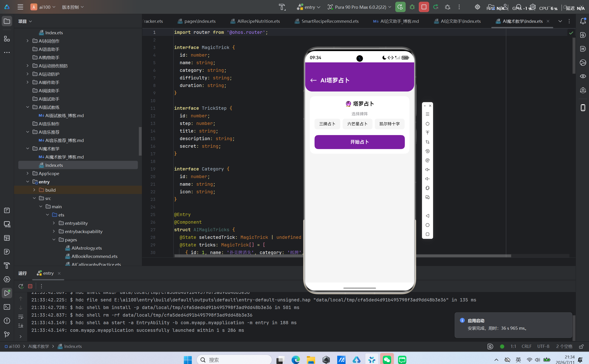Screen dimensions: 589x364
Task: Switch to AI论文助手_博客.md tab
Action: coord(396,21)
